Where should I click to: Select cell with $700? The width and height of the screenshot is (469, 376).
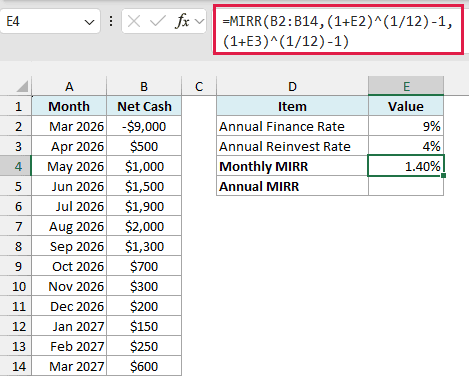(x=144, y=266)
